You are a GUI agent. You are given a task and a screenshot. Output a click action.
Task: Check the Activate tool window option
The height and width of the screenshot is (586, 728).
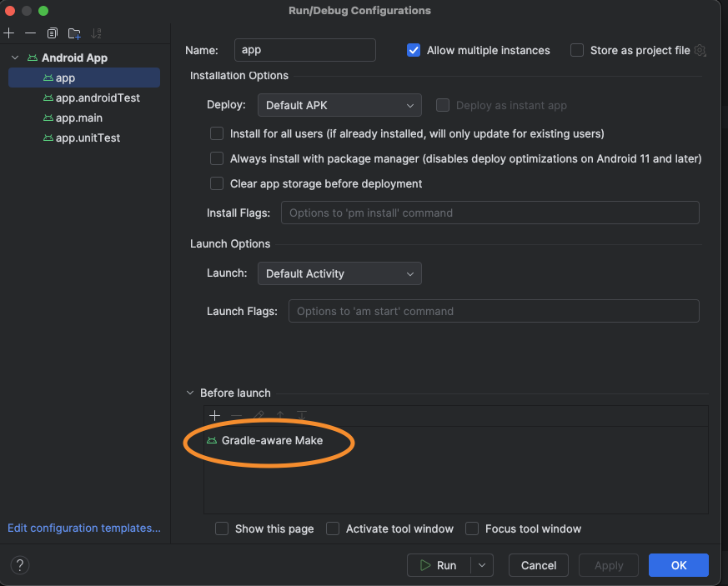333,528
